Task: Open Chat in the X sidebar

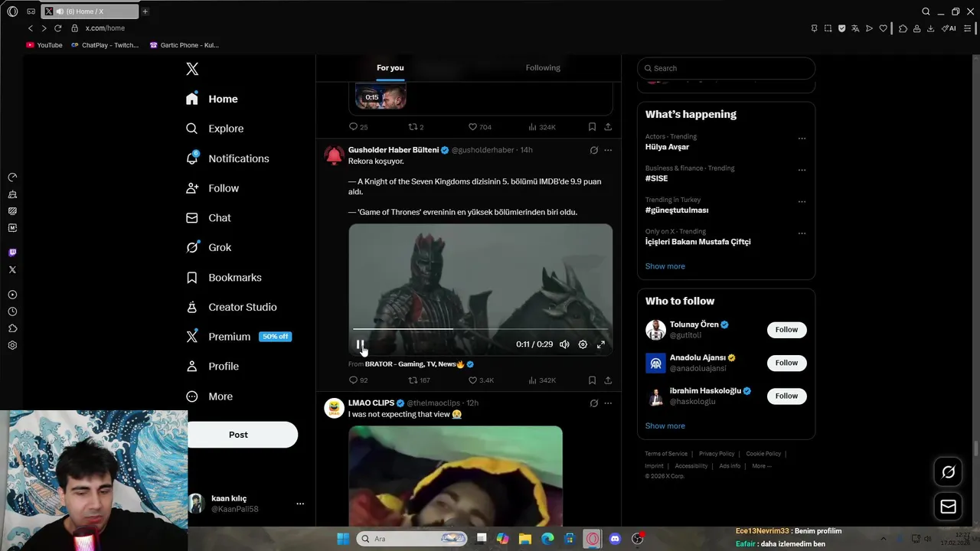Action: (208, 218)
